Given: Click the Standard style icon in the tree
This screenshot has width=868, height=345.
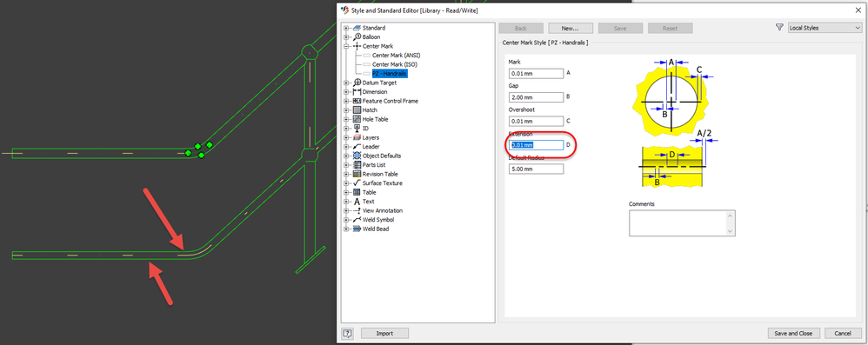Looking at the screenshot, I should pos(357,28).
